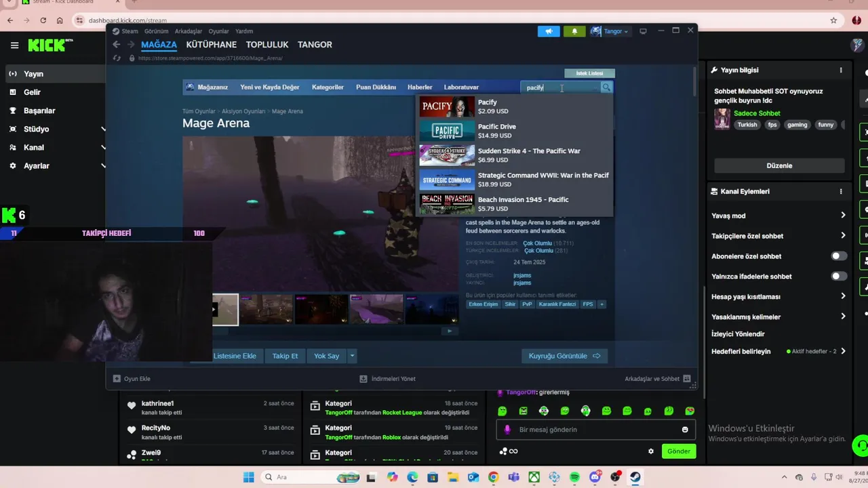Open Steam Arkadaşlar ve Sohbet icon
868x488 pixels.
pyautogui.click(x=687, y=379)
